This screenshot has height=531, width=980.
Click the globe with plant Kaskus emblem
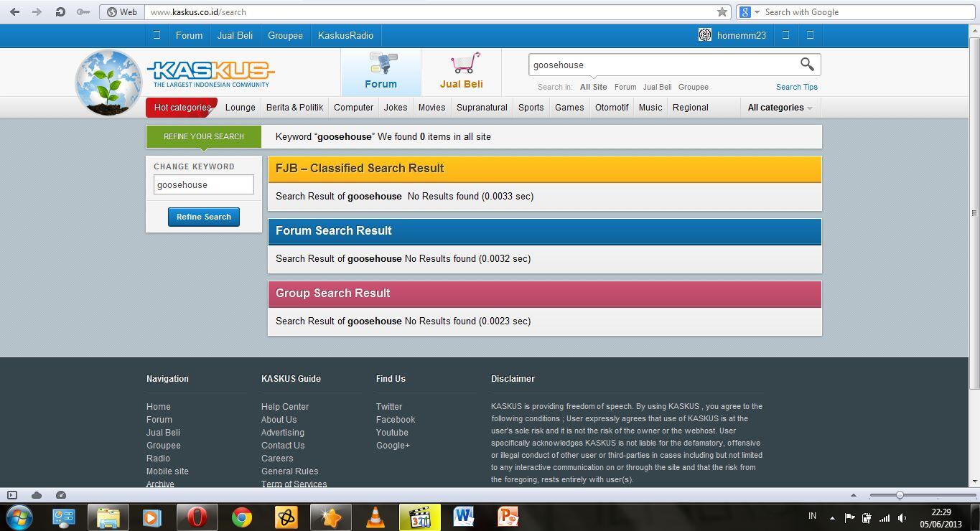109,82
